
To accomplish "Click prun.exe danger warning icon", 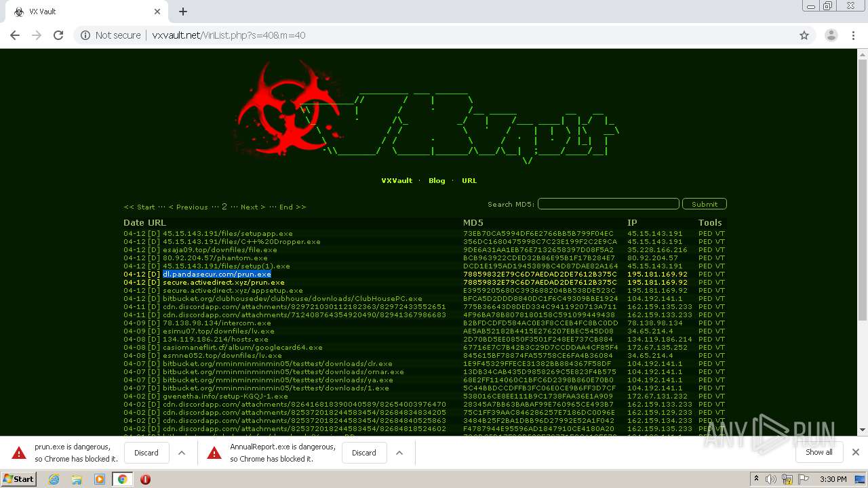I will click(19, 453).
